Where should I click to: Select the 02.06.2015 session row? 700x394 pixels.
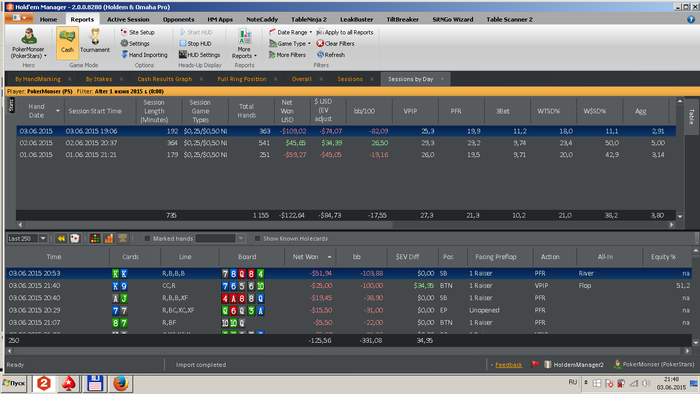click(346, 143)
